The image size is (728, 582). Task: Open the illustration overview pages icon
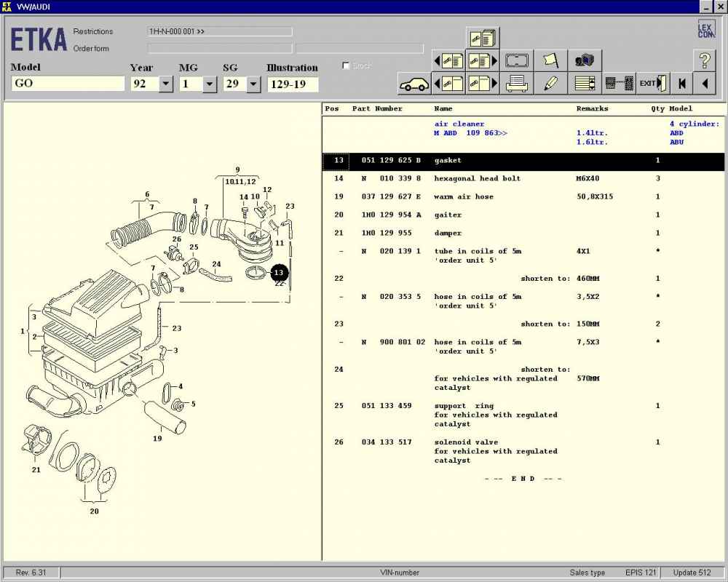[x=483, y=38]
